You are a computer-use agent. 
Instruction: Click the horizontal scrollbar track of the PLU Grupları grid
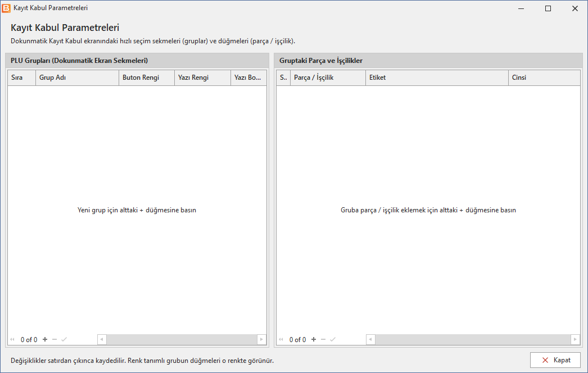tap(182, 340)
